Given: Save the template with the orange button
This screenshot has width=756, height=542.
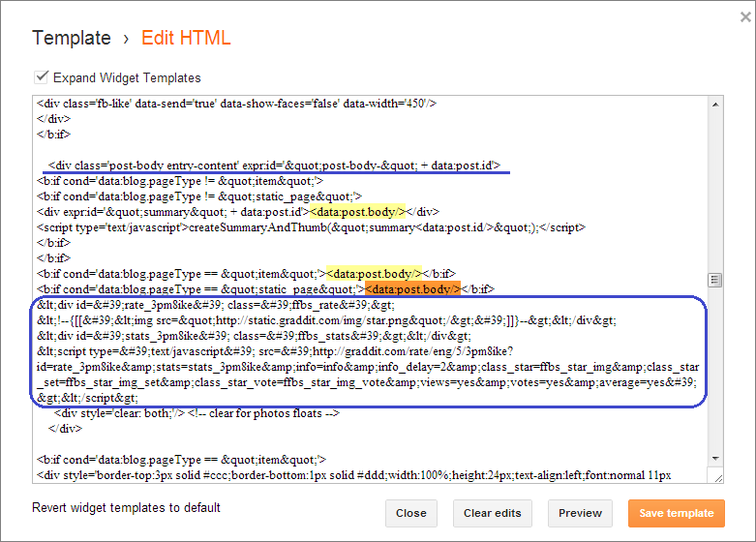Looking at the screenshot, I should tap(677, 513).
